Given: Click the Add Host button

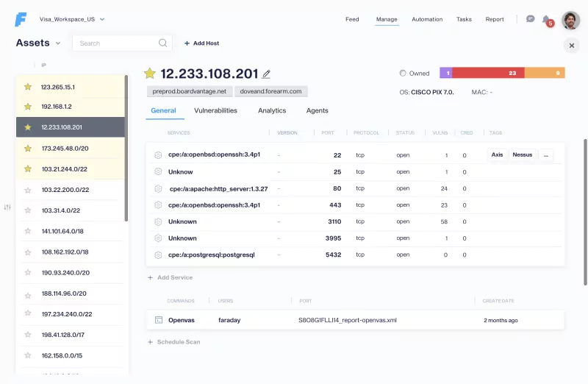Looking at the screenshot, I should [x=201, y=43].
